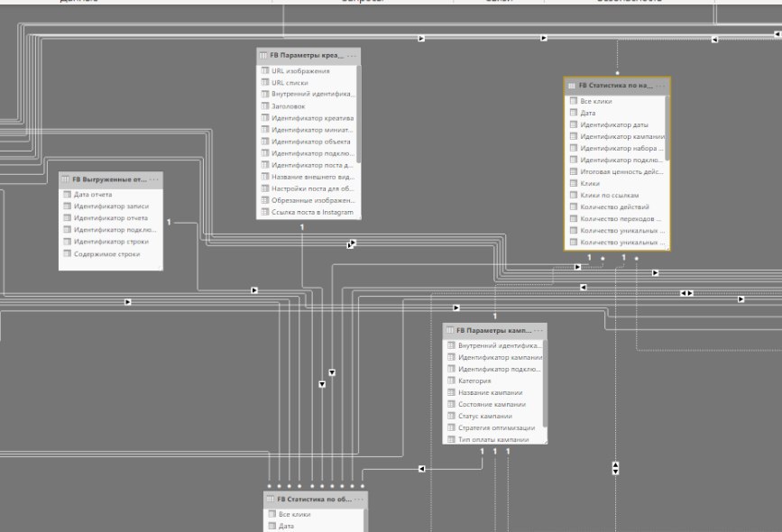Click table icon in FB Статистика по об header
This screenshot has width=782, height=532.
click(x=271, y=500)
